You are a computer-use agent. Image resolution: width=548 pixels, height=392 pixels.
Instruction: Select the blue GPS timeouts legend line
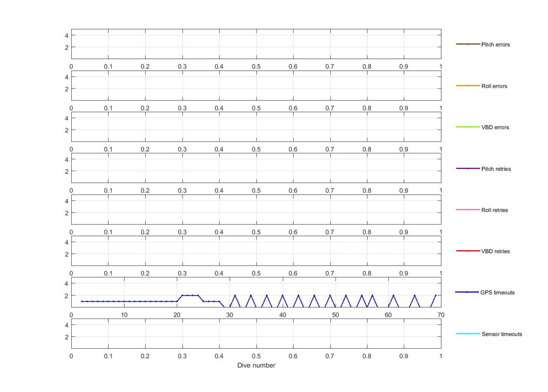point(467,292)
